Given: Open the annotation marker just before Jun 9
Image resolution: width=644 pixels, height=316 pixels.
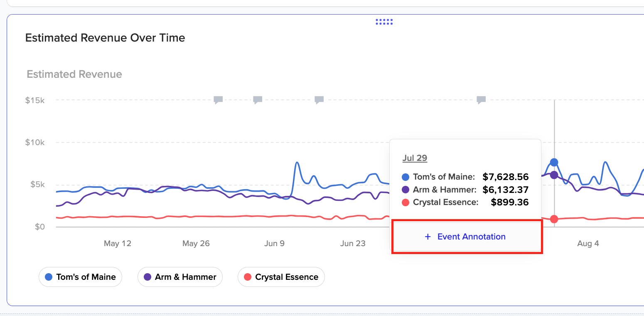Looking at the screenshot, I should pos(258,100).
